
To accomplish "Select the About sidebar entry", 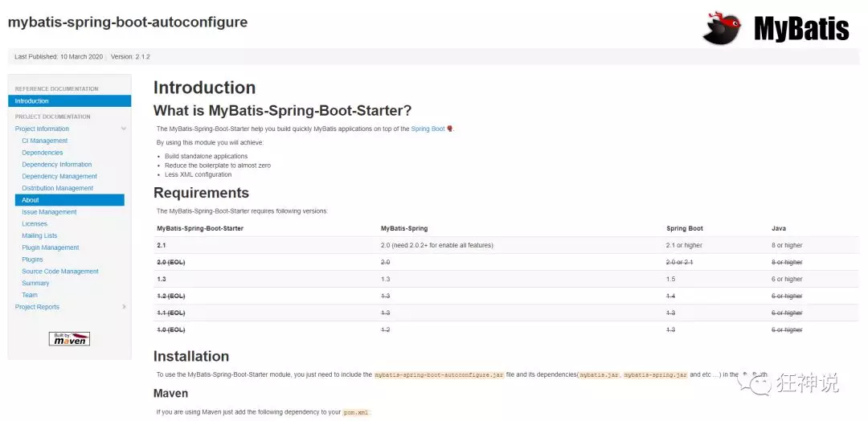I will [x=70, y=200].
